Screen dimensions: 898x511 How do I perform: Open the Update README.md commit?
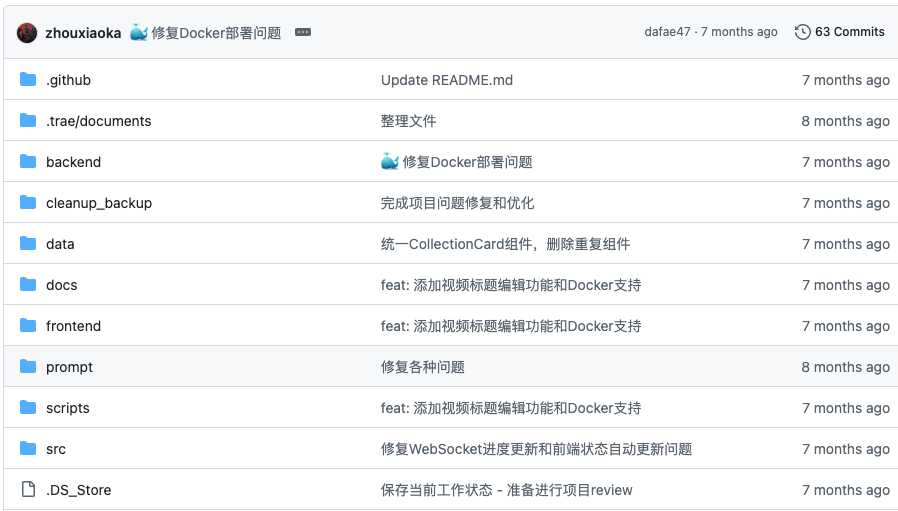[447, 80]
